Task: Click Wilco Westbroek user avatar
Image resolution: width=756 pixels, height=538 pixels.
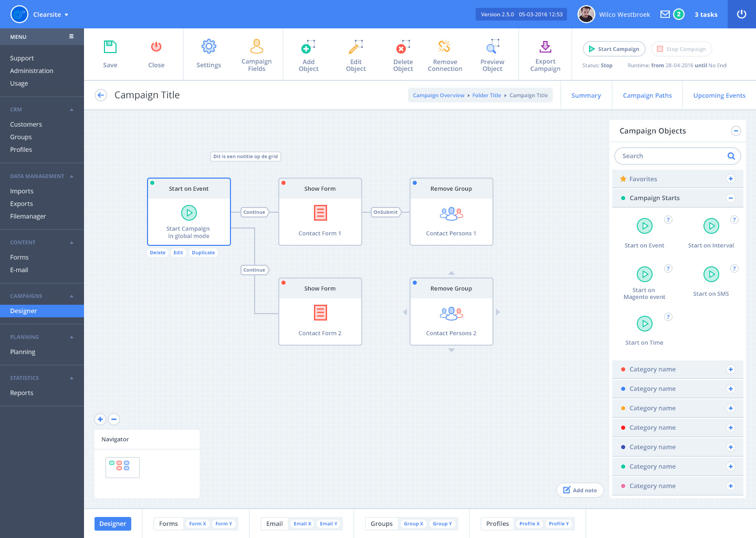Action: click(586, 14)
